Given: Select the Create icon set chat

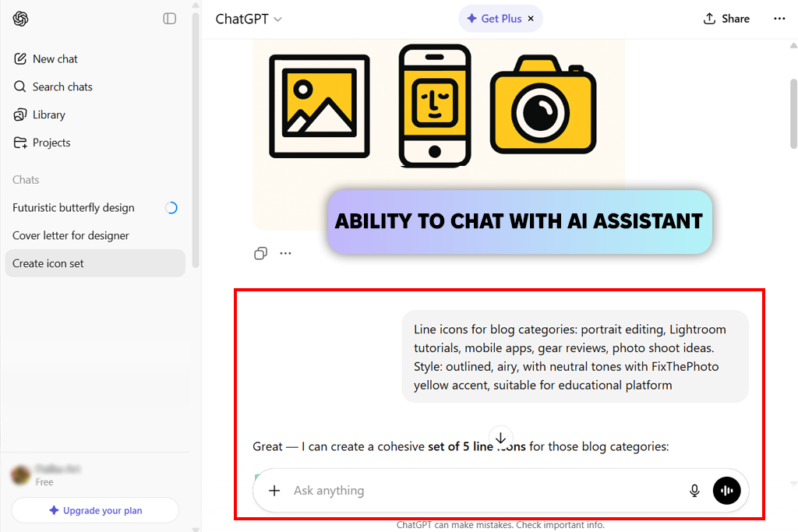Looking at the screenshot, I should 95,263.
